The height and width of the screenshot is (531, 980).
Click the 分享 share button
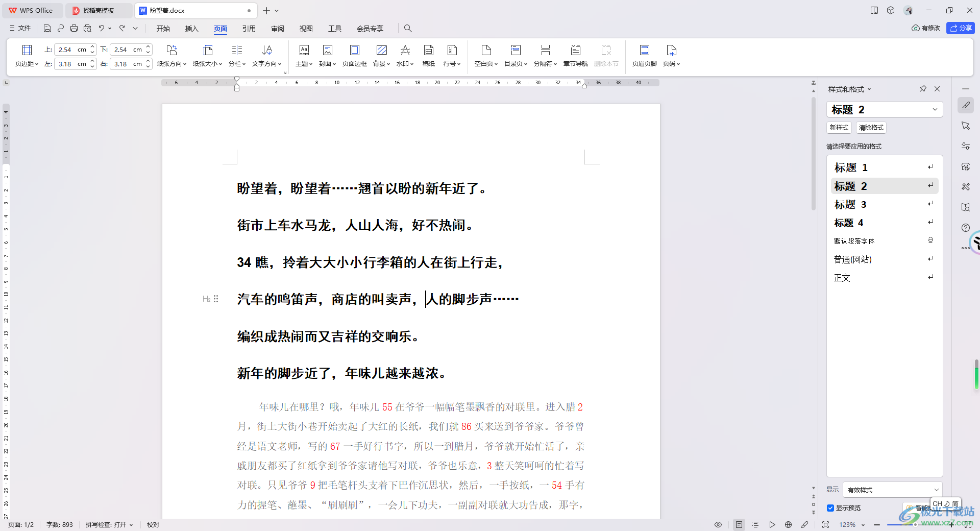(x=960, y=28)
